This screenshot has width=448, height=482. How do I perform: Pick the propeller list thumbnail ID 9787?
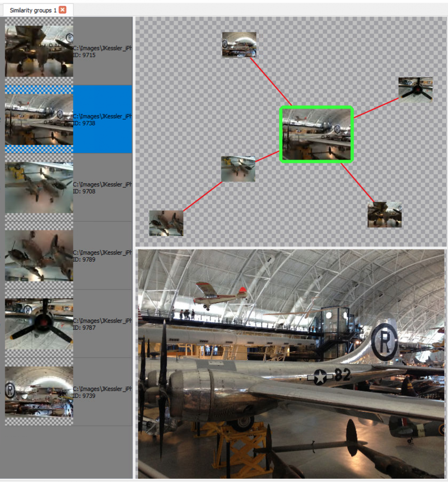click(39, 324)
